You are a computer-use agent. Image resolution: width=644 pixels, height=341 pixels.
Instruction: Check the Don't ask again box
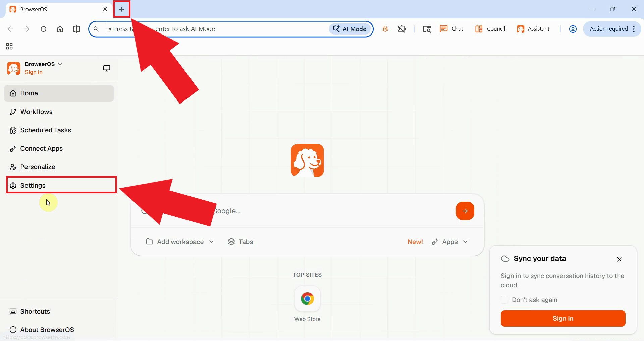pos(504,300)
